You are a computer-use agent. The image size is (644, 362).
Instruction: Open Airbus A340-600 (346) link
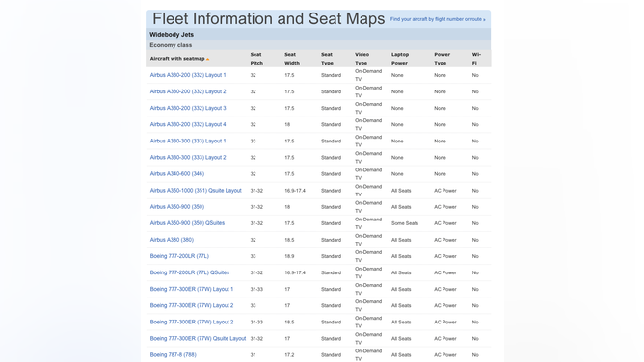tap(177, 174)
